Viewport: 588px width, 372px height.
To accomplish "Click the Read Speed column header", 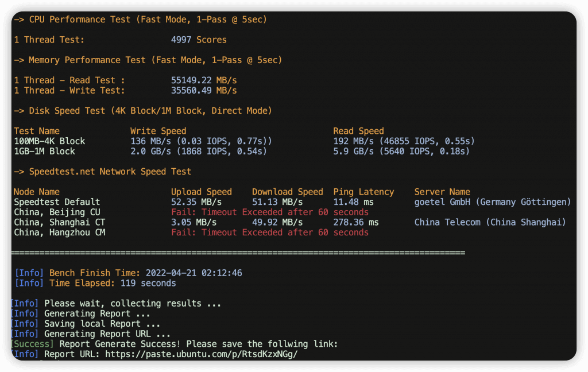I will click(358, 131).
